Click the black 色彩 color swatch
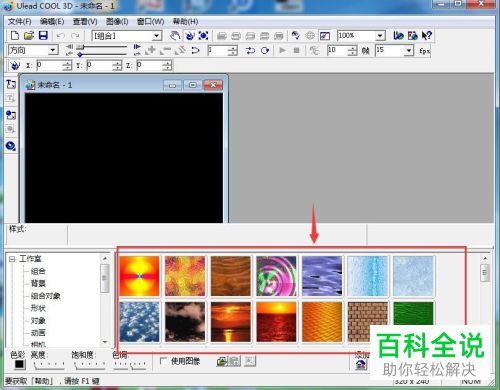The height and width of the screenshot is (390, 500). point(20,364)
